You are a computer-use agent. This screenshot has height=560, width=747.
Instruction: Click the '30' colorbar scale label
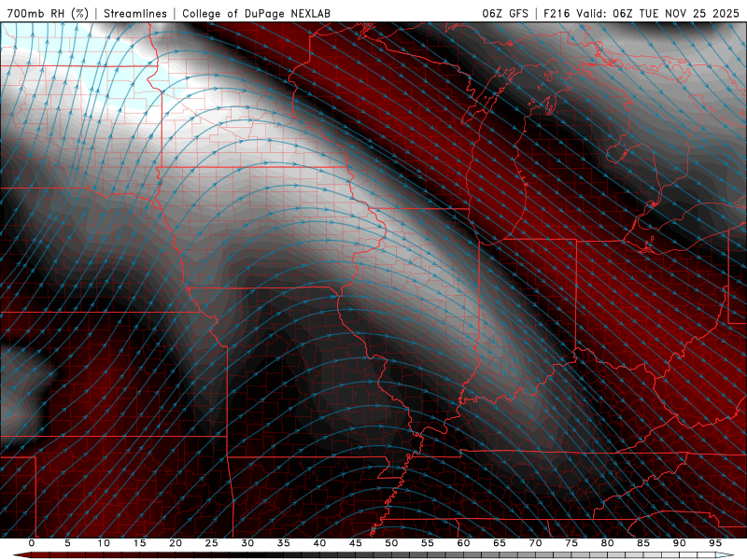click(247, 543)
